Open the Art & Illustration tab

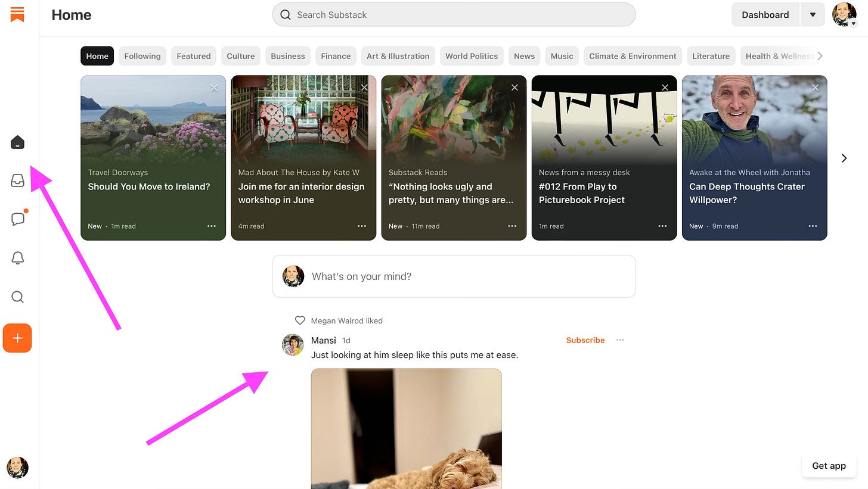click(398, 56)
